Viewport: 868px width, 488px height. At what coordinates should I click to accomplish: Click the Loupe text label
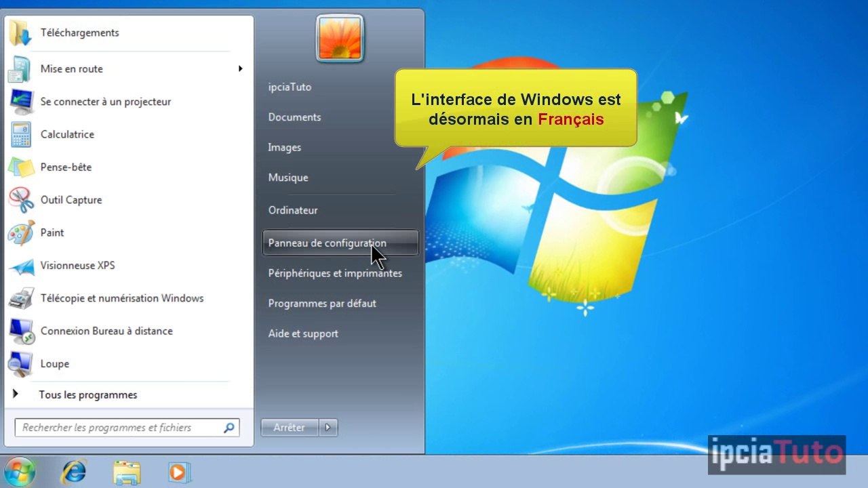tap(55, 364)
